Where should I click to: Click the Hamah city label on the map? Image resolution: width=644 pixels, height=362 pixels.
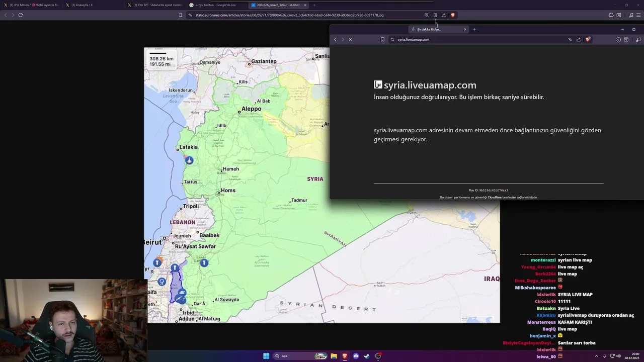point(230,169)
